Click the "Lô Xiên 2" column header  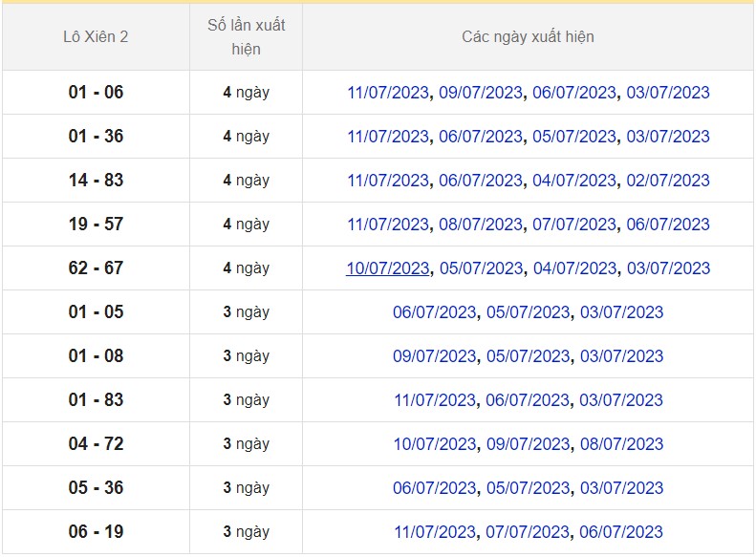coord(96,37)
